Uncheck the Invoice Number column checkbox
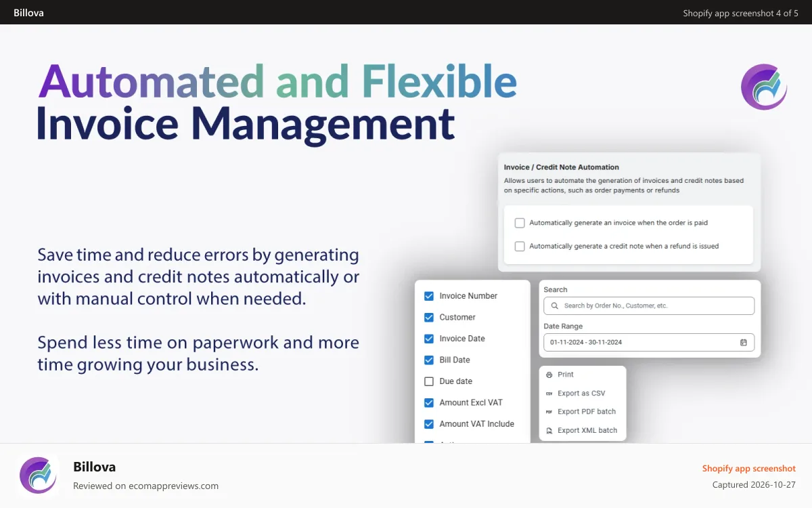Image resolution: width=812 pixels, height=508 pixels. (428, 296)
